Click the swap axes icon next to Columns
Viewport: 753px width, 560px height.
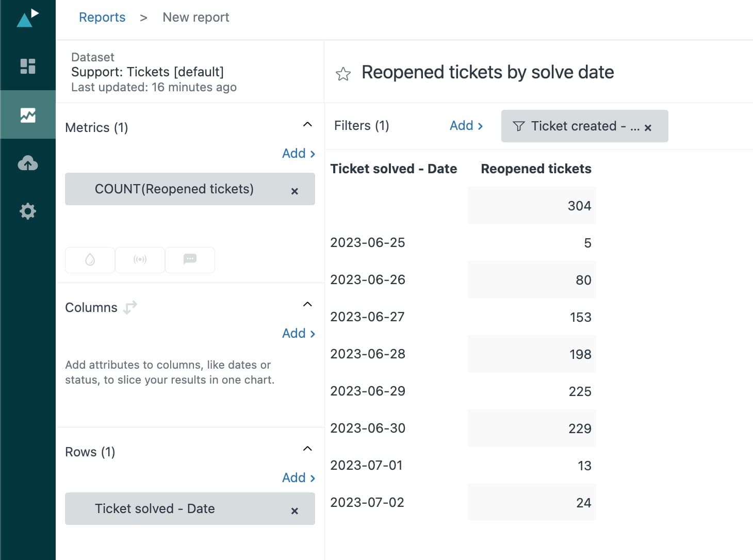click(x=130, y=307)
